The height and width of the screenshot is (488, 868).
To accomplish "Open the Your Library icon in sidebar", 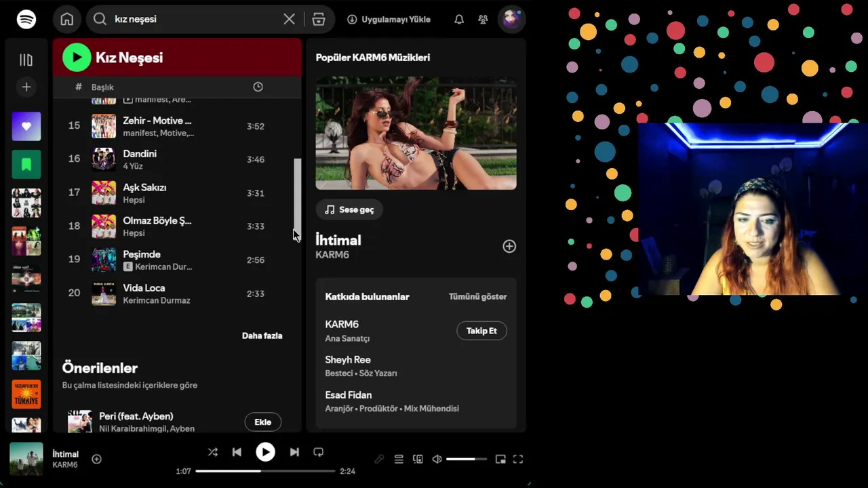I will point(26,60).
